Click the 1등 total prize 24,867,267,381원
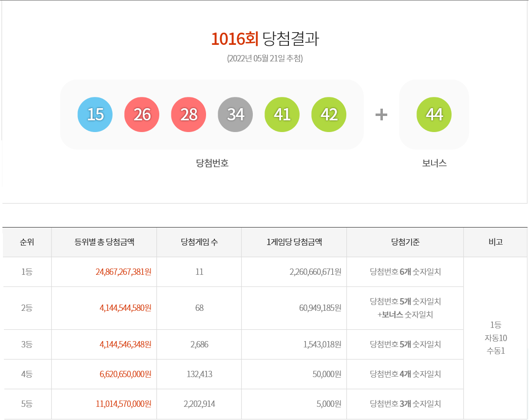Screen dimensions: 529x420 [123, 272]
